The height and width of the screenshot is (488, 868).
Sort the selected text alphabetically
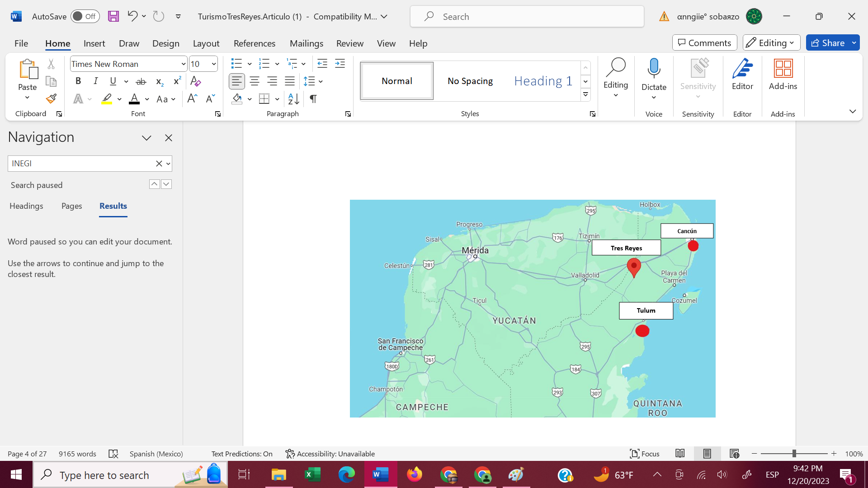[293, 99]
